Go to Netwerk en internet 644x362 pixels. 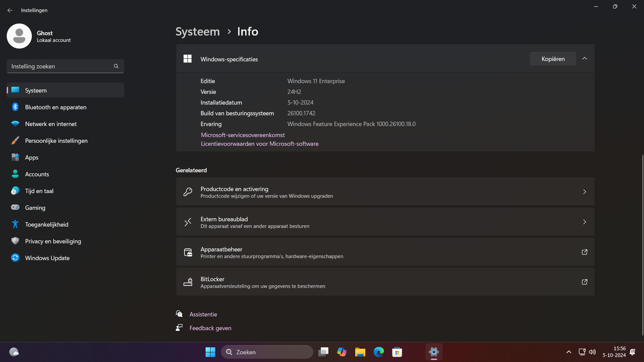(x=65, y=124)
